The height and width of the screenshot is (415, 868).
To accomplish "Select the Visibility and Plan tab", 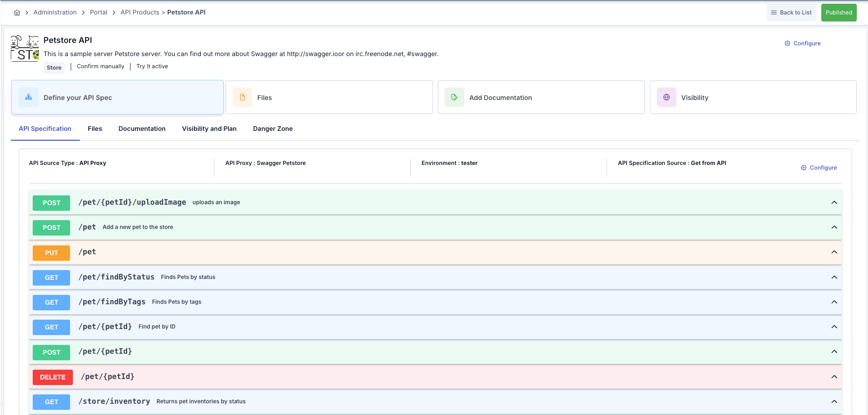I will point(209,129).
